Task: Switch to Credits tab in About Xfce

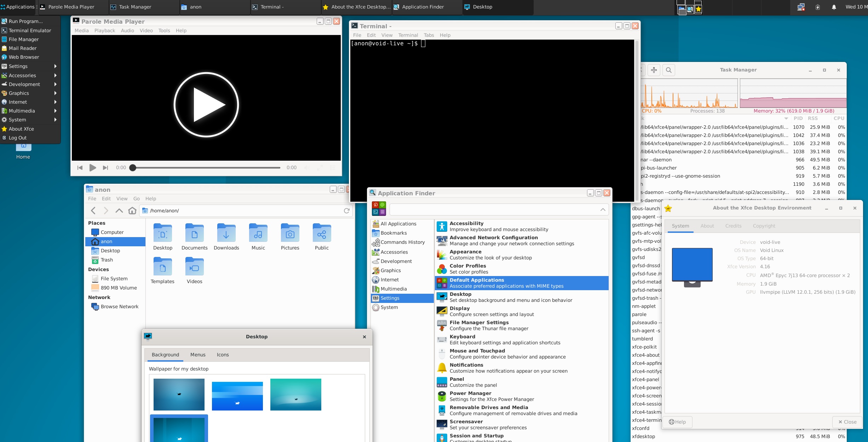Action: click(733, 226)
